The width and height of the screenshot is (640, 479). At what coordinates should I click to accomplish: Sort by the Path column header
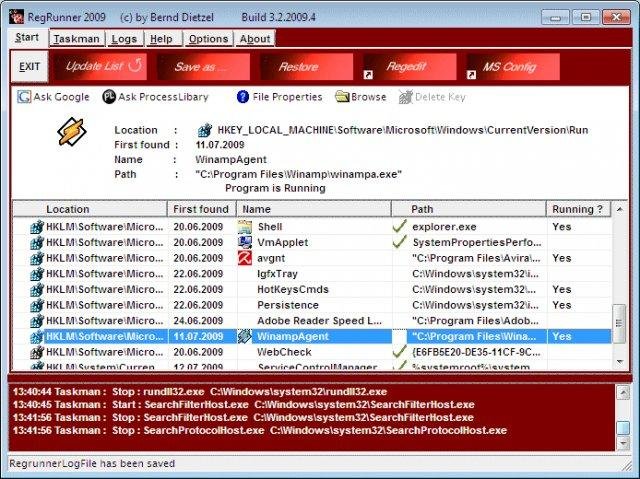coord(469,209)
